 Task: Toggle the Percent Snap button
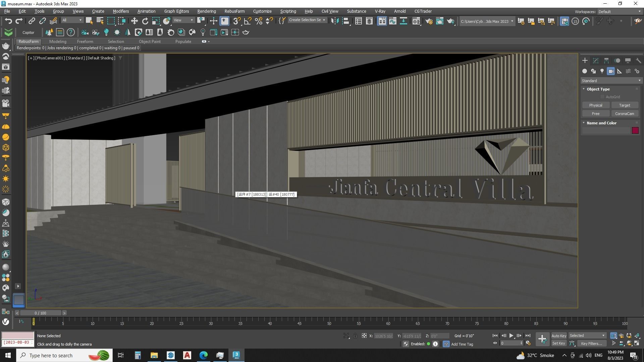[x=258, y=21]
